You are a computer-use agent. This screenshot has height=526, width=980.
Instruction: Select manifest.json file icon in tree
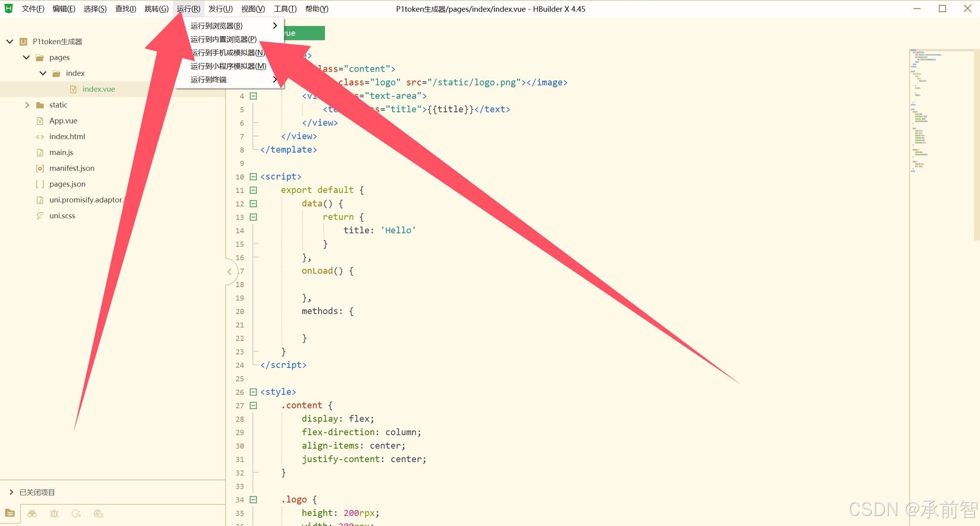pos(40,168)
